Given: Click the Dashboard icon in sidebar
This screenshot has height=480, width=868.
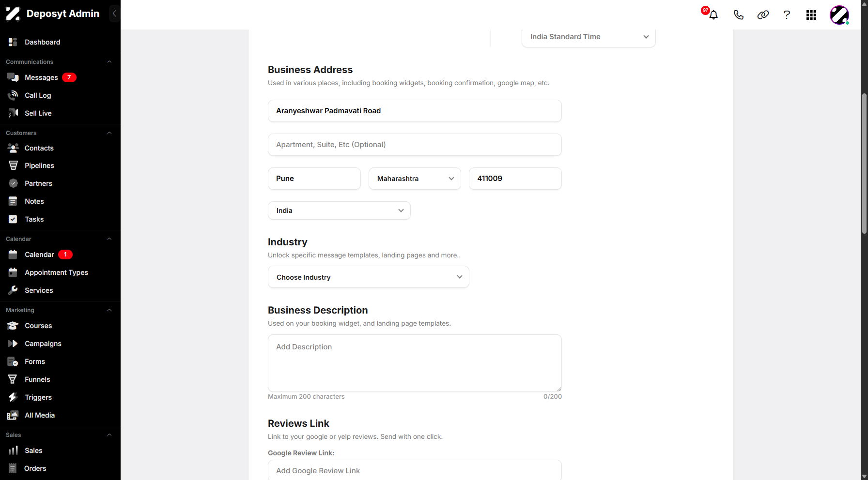Looking at the screenshot, I should (x=13, y=42).
